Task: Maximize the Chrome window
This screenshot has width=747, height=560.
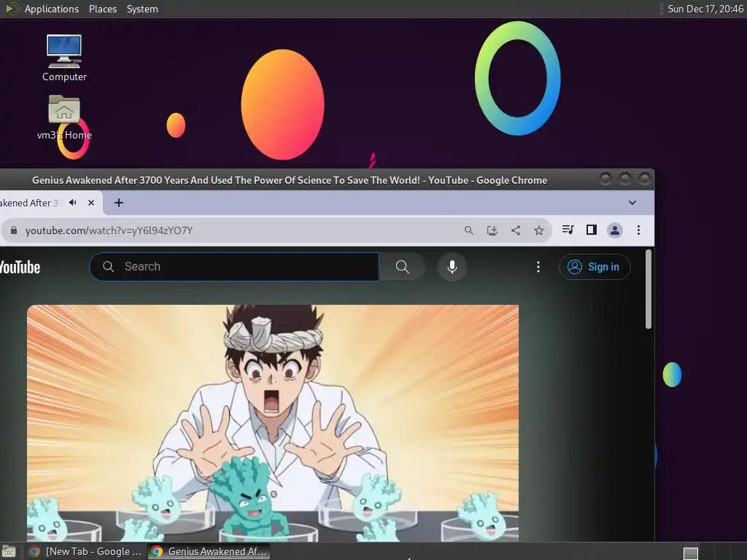Action: pyautogui.click(x=625, y=179)
